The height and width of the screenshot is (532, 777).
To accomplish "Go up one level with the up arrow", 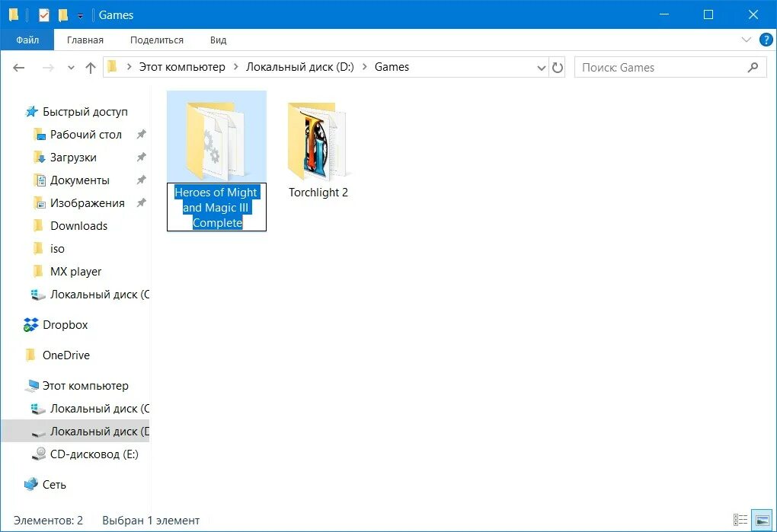I will pos(90,67).
